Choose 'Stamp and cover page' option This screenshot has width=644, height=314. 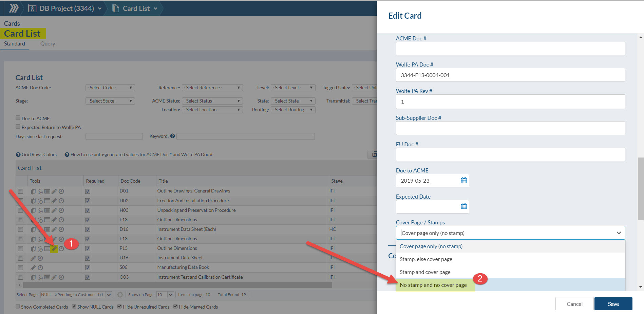click(x=510, y=272)
